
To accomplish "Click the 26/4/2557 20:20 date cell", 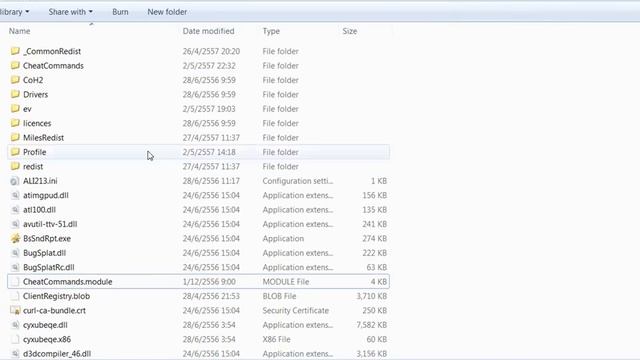I will [211, 51].
